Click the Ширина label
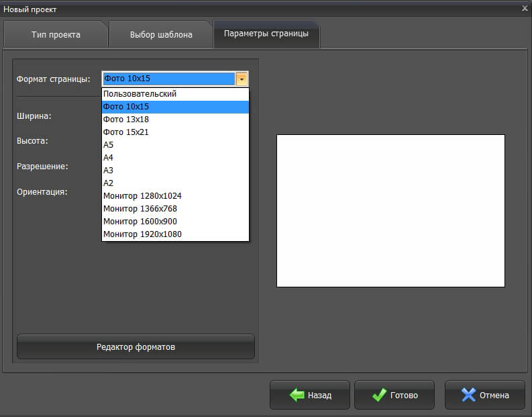The width and height of the screenshot is (532, 417). click(x=34, y=116)
